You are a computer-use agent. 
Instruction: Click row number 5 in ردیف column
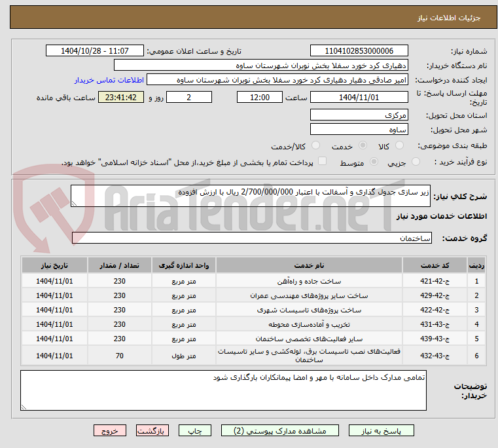pos(476,339)
